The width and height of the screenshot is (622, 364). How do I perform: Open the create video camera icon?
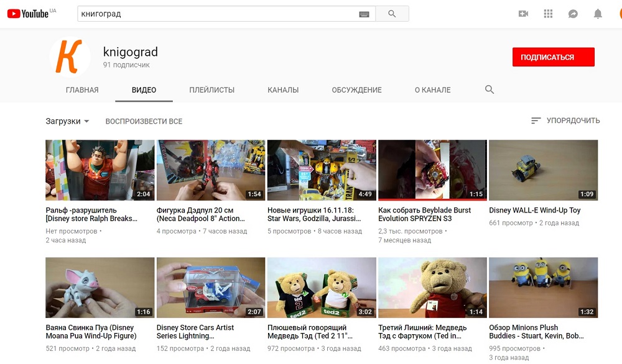[523, 14]
